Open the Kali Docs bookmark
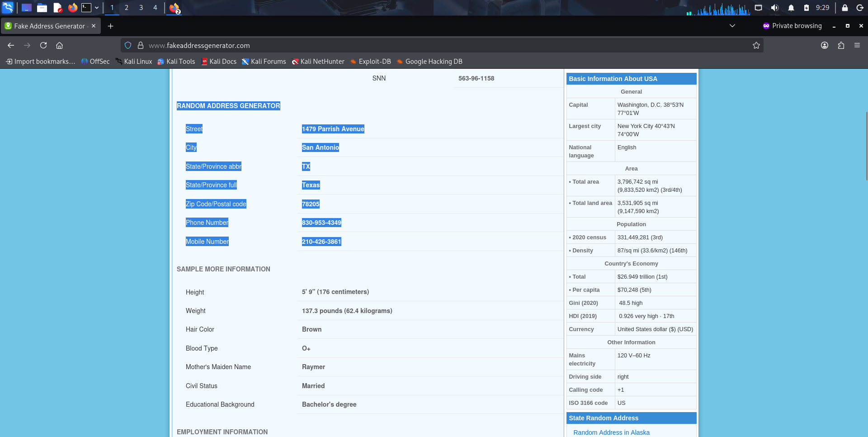Image resolution: width=868 pixels, height=437 pixels. coord(219,62)
